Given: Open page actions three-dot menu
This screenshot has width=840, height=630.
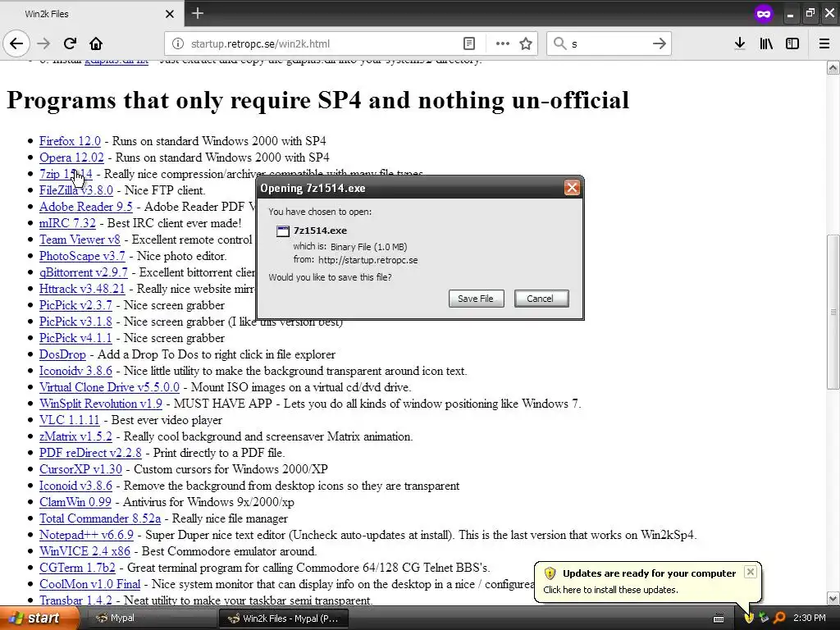Looking at the screenshot, I should pos(503,44).
